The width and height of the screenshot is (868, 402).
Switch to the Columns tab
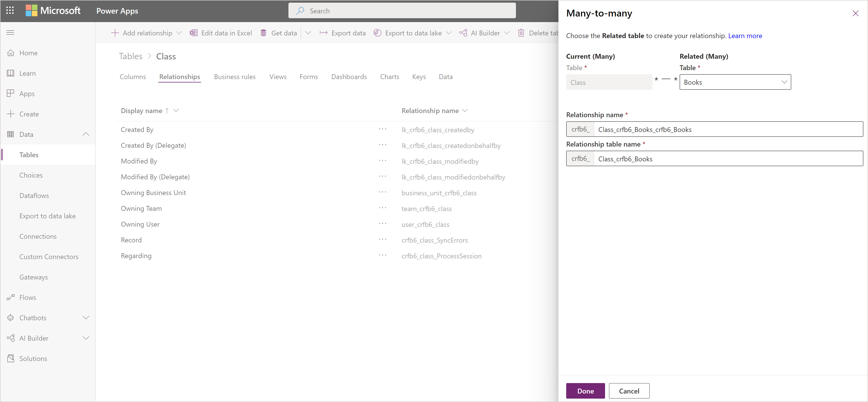[x=133, y=77]
